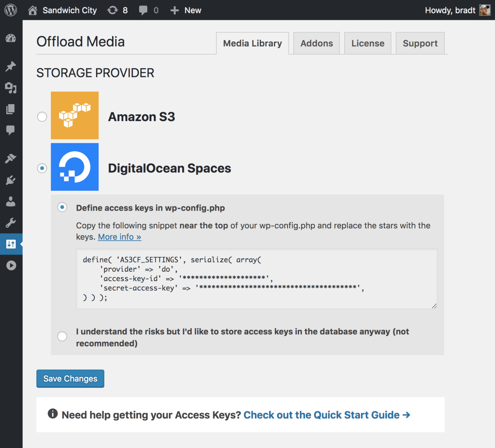
Task: Open Appearance brush sidebar icon
Action: click(x=11, y=158)
